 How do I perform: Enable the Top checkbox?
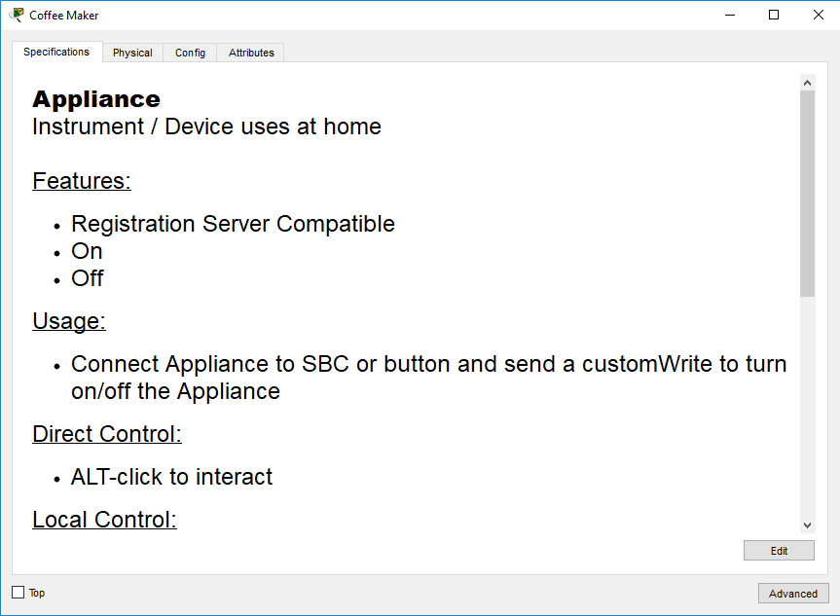click(18, 593)
